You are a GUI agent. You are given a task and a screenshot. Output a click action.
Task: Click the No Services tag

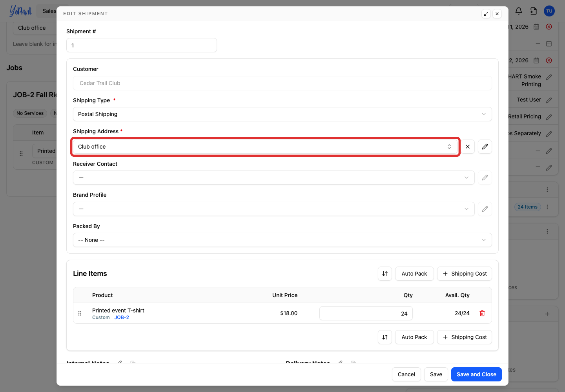(30, 113)
